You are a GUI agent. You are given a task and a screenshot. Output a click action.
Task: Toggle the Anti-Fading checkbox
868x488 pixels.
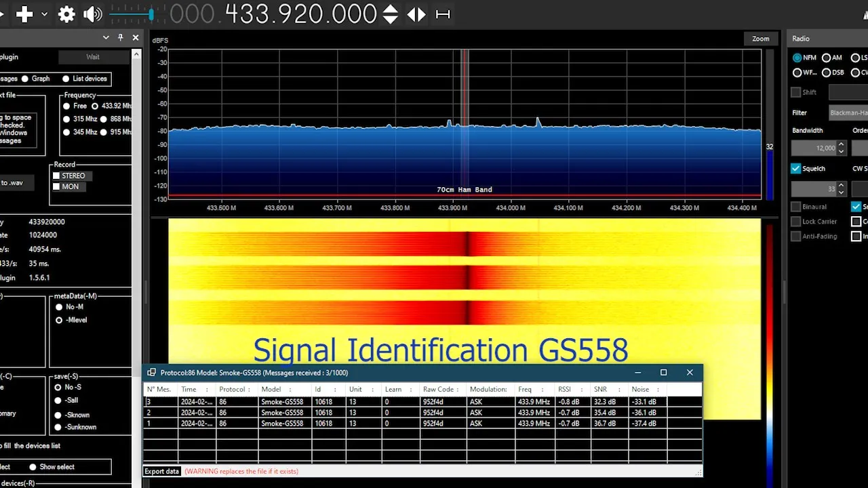click(796, 237)
